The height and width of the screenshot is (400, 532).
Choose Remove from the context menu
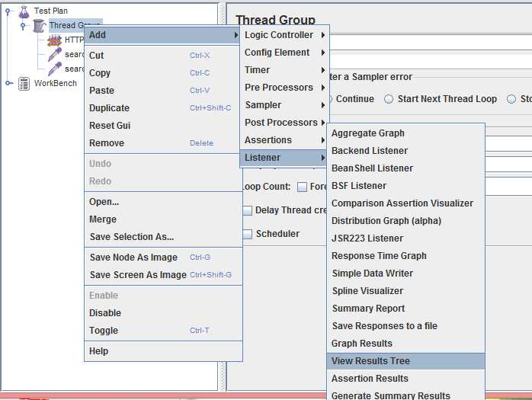(x=162, y=142)
